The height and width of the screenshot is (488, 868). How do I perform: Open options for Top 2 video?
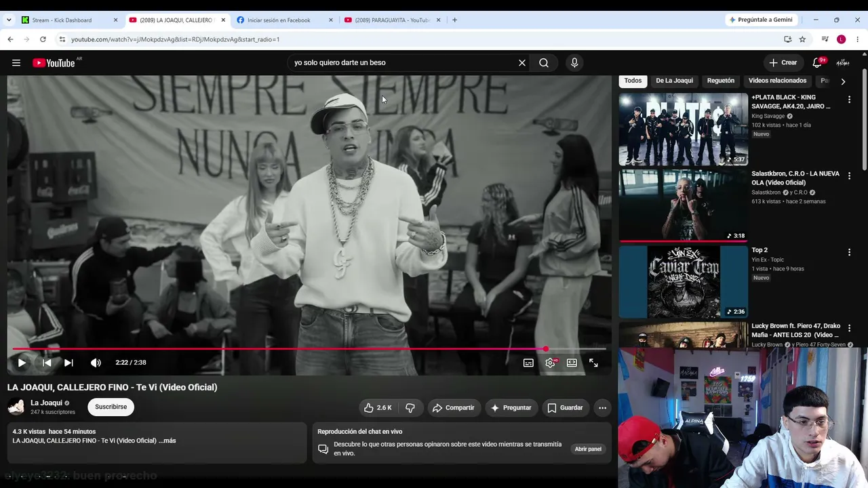[x=849, y=252]
